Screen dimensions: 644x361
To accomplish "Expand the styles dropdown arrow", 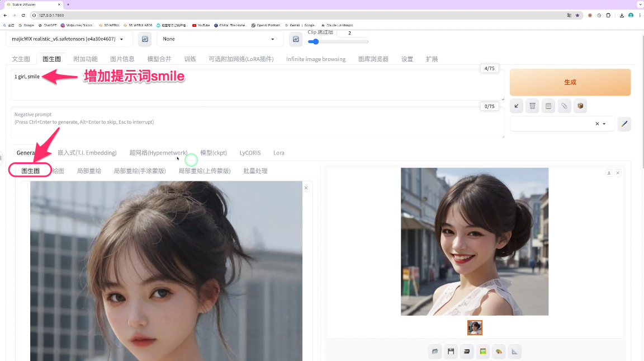I will click(x=604, y=124).
